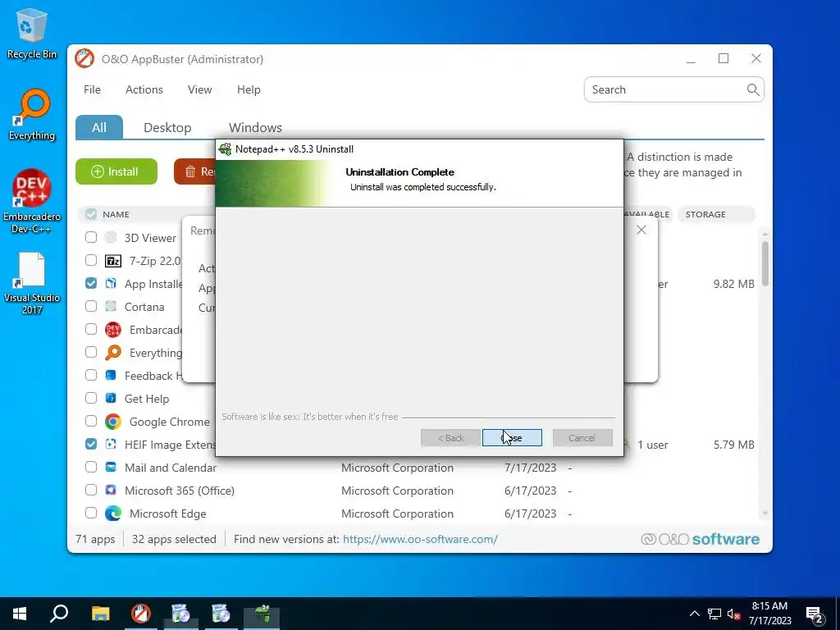Viewport: 840px width, 630px height.
Task: Click the 7-Zip app icon in list
Action: [x=113, y=261]
